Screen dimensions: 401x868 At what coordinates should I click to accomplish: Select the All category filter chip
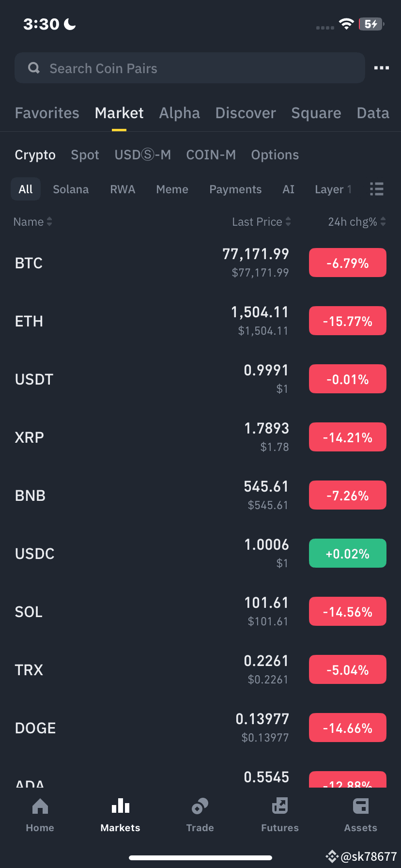pyautogui.click(x=26, y=189)
